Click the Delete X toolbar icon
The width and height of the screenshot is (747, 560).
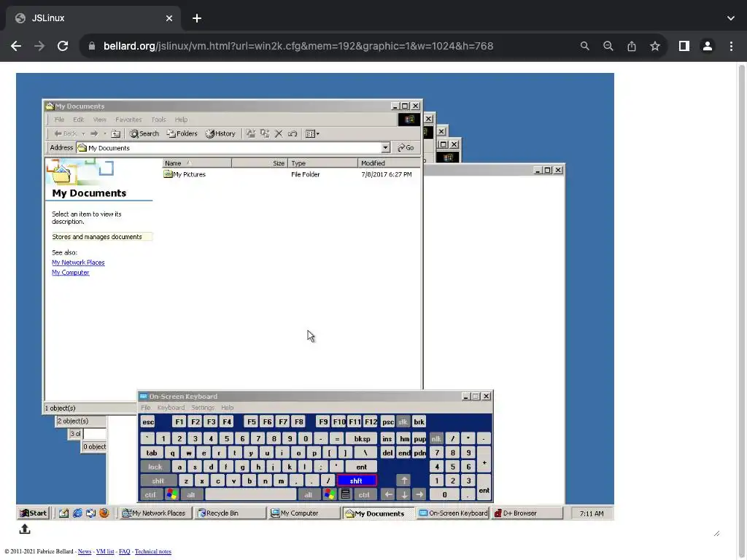pyautogui.click(x=279, y=134)
